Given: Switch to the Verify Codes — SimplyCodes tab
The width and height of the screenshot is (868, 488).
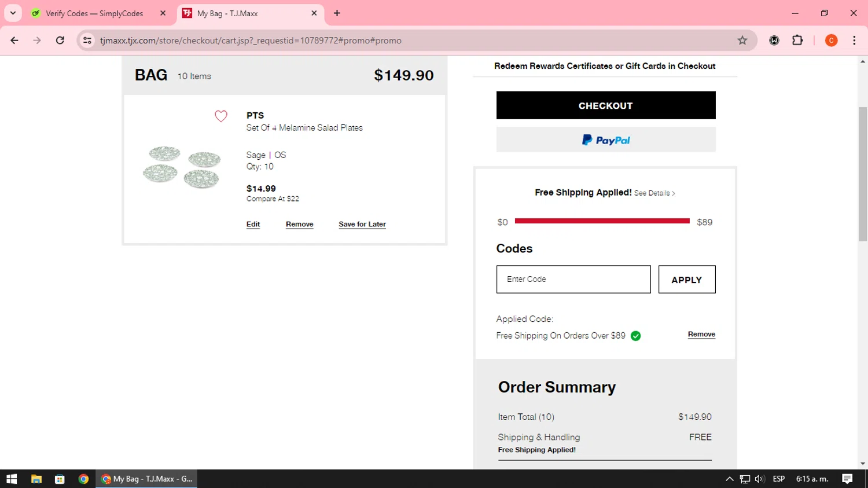Looking at the screenshot, I should pos(94,13).
